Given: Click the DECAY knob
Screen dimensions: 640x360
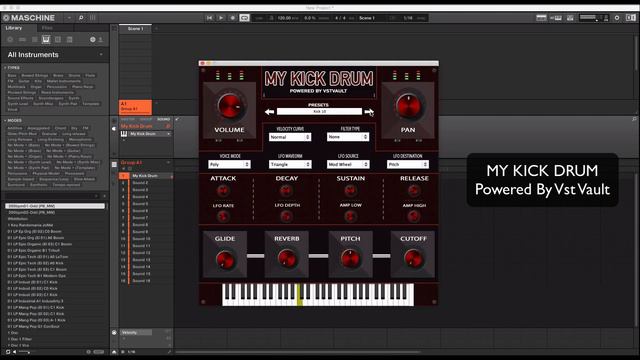Looking at the screenshot, I should click(286, 191).
